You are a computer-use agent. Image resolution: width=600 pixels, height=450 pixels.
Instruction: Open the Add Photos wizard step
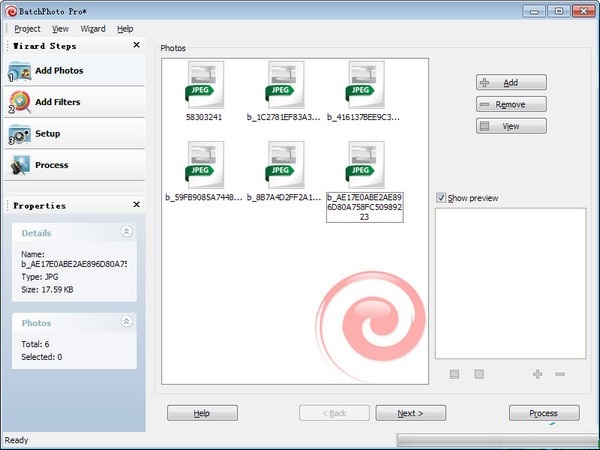click(75, 71)
